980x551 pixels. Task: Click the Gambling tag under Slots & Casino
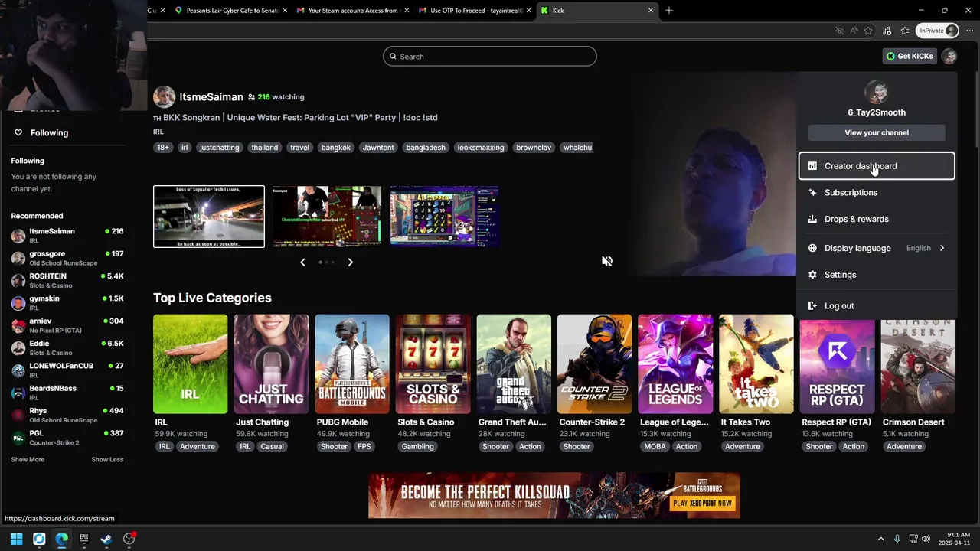point(418,446)
